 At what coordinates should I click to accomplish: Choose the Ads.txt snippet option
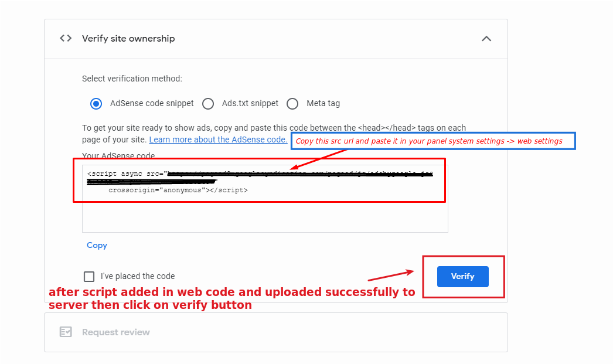click(208, 103)
